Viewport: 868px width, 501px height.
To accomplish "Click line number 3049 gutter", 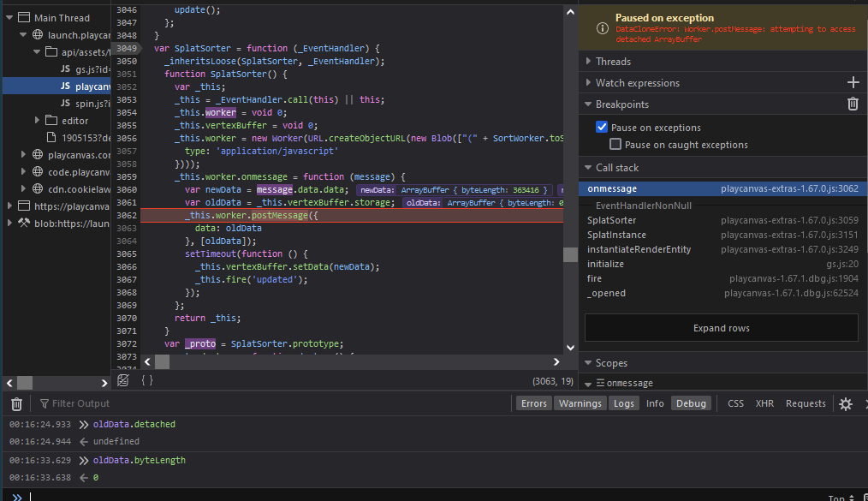I will 127,48.
